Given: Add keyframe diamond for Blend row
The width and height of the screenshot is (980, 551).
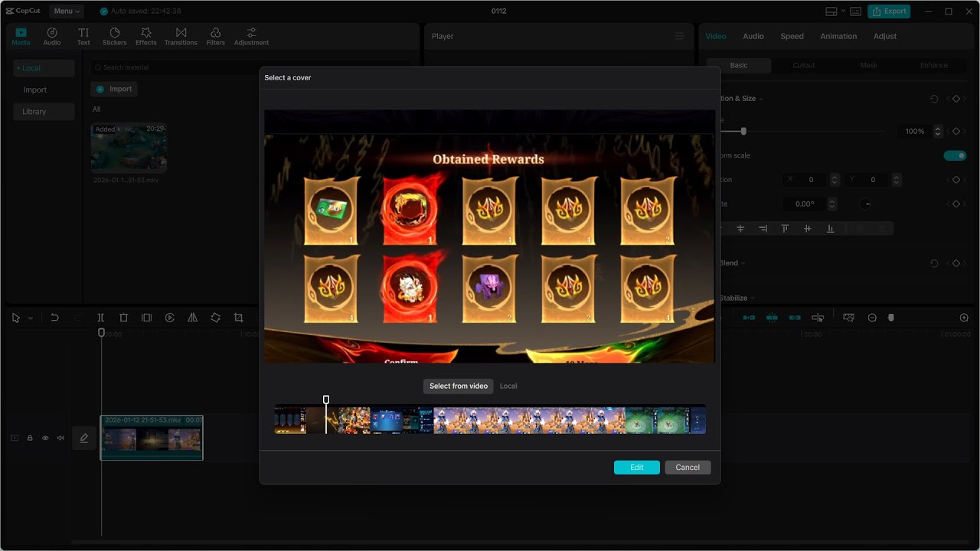Looking at the screenshot, I should tap(955, 263).
